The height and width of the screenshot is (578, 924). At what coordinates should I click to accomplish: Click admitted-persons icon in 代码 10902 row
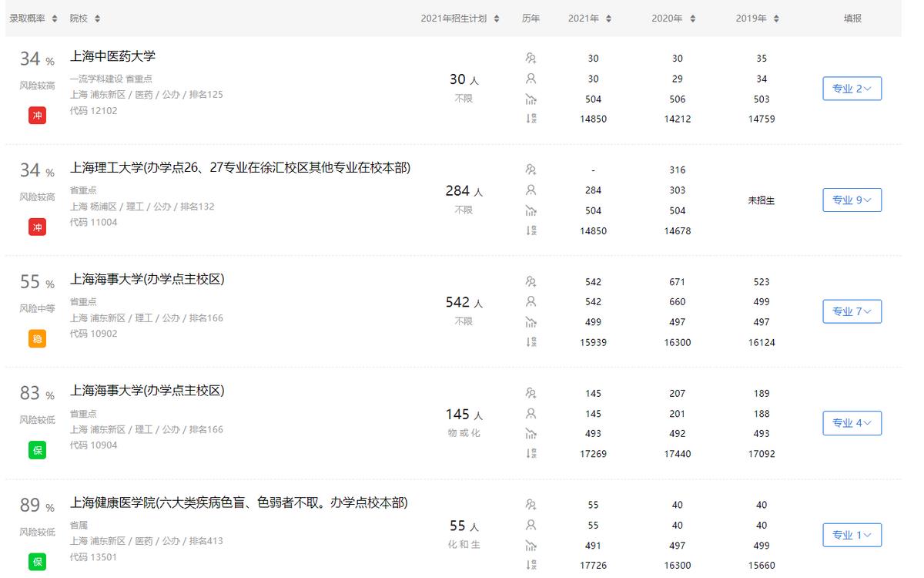click(531, 301)
